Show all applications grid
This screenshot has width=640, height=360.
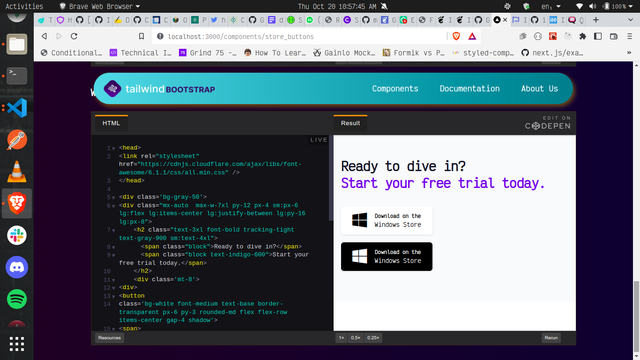[17, 344]
